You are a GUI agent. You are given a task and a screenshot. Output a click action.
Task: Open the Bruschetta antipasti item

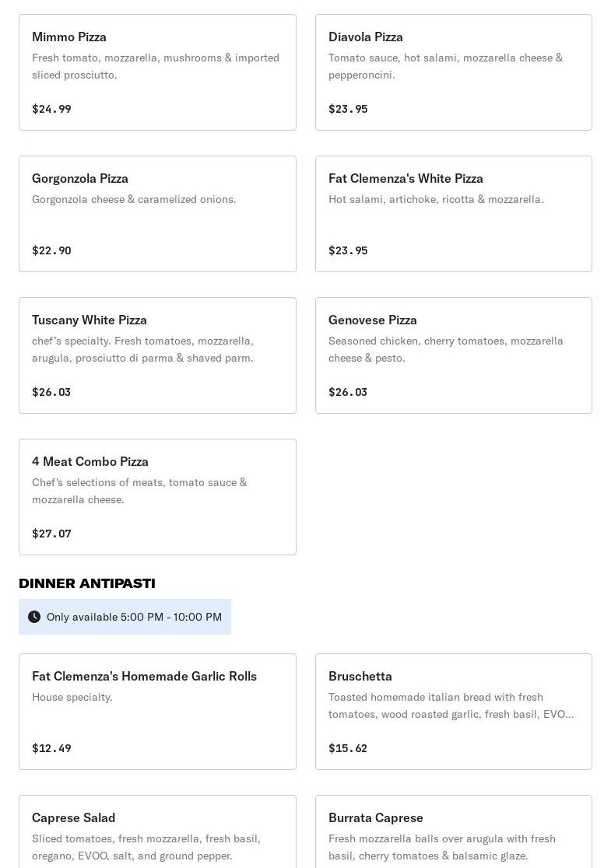click(x=453, y=712)
